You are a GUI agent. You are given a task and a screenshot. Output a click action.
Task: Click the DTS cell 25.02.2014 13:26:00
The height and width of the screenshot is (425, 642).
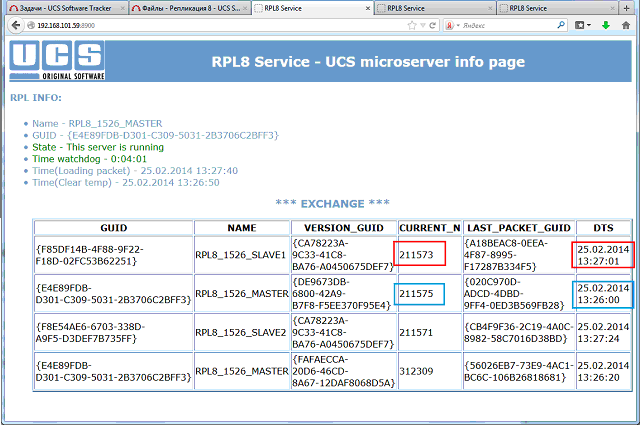pyautogui.click(x=603, y=294)
